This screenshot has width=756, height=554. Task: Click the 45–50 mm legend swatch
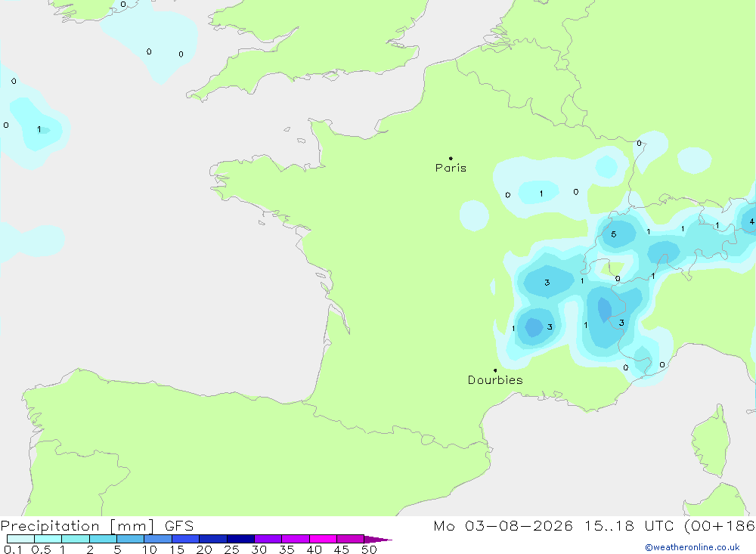(351, 539)
